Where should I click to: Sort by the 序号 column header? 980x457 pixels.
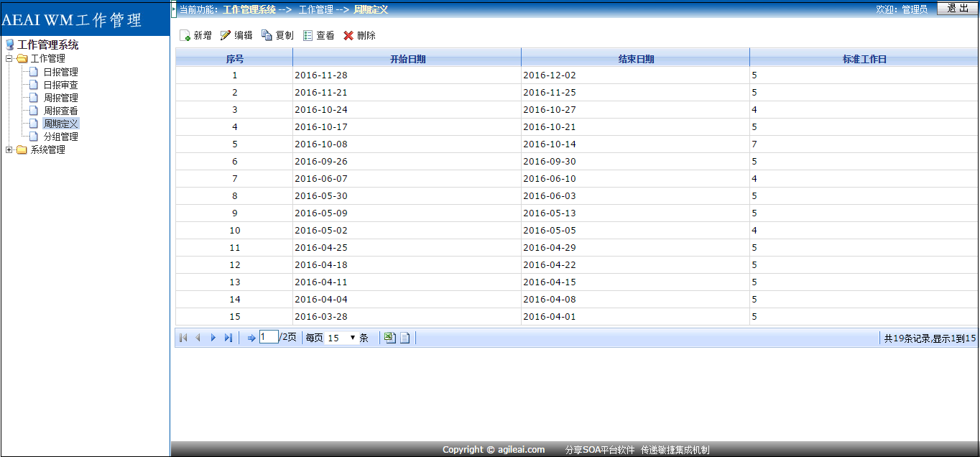point(235,59)
